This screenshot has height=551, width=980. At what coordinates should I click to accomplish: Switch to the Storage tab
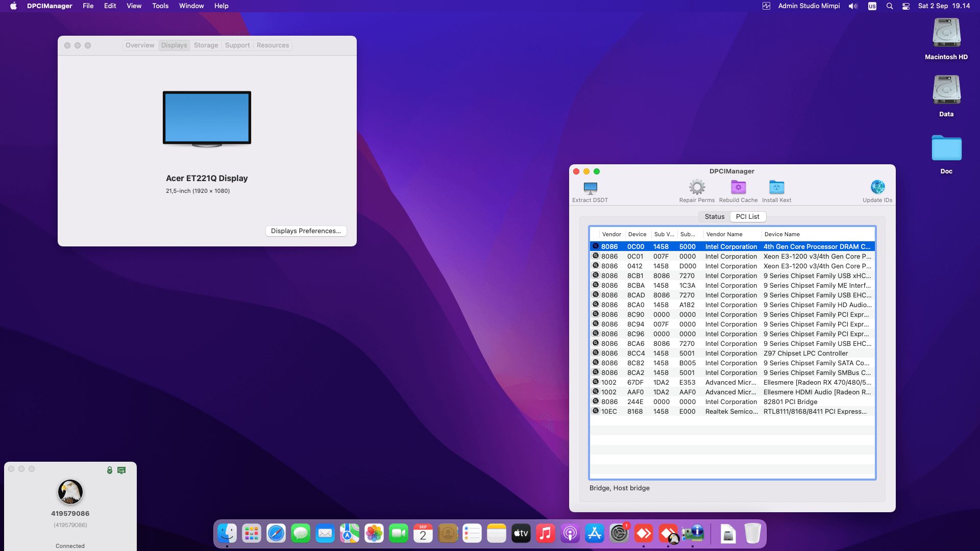tap(206, 45)
